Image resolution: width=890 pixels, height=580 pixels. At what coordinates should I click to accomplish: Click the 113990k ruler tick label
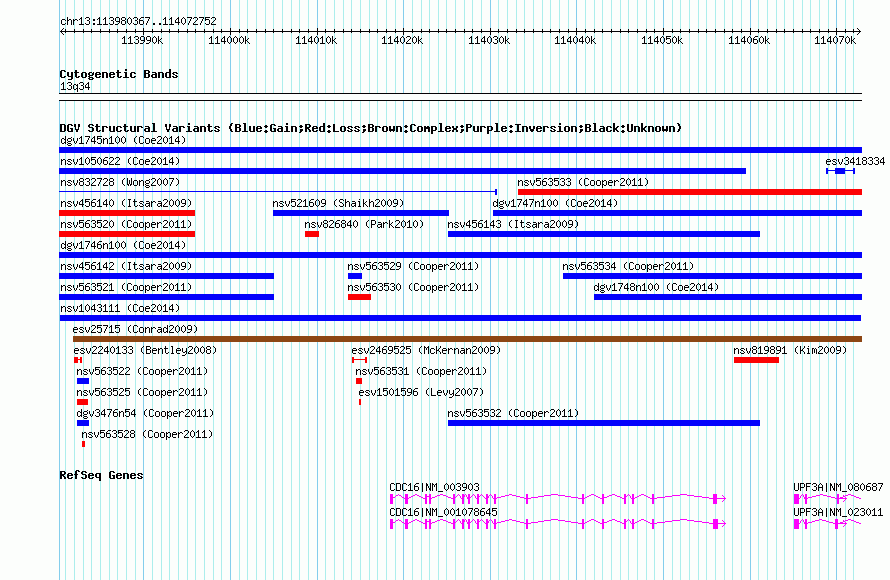click(142, 40)
